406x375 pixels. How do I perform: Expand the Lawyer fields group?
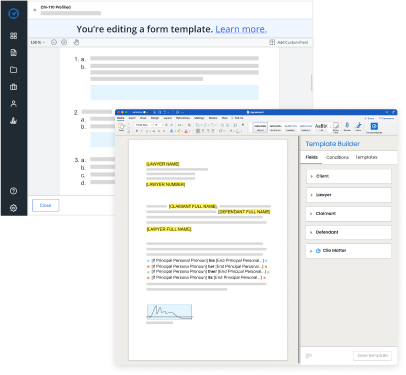pos(348,195)
